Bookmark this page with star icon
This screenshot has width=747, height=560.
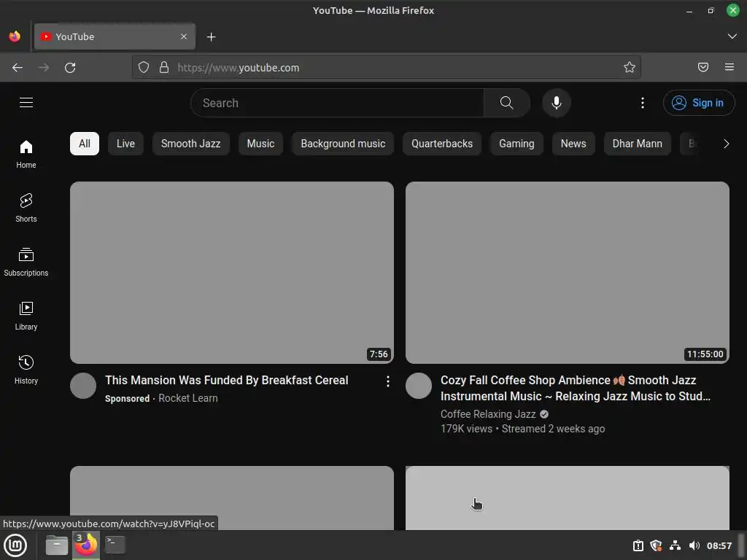pos(630,68)
